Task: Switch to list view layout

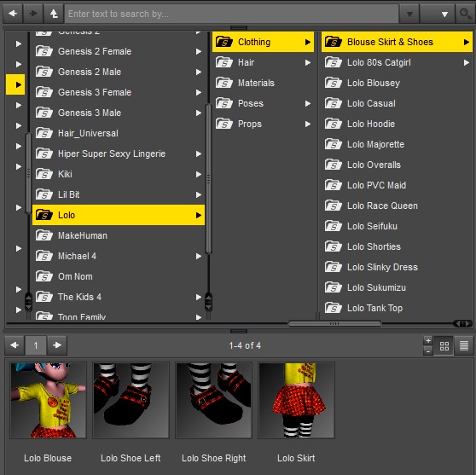Action: point(463,345)
